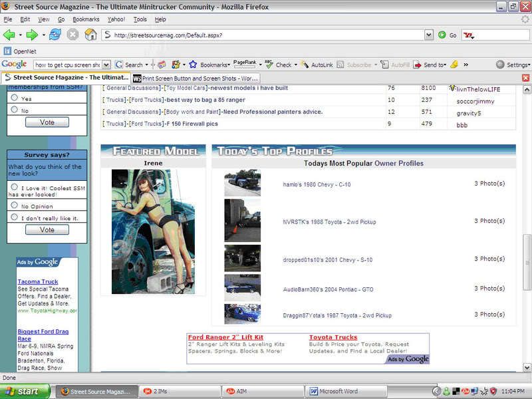Image resolution: width=532 pixels, height=399 pixels.
Task: Click the Google toolbar news icon
Action: 162,65
